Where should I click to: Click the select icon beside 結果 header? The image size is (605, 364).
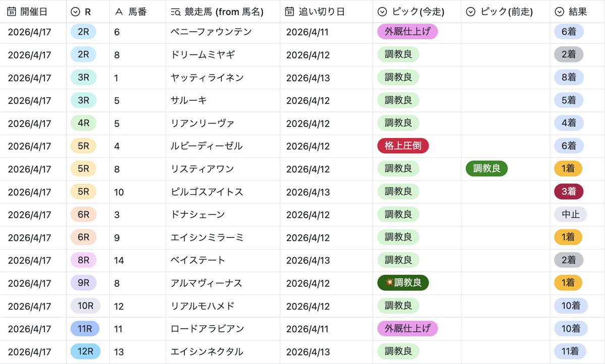click(559, 12)
